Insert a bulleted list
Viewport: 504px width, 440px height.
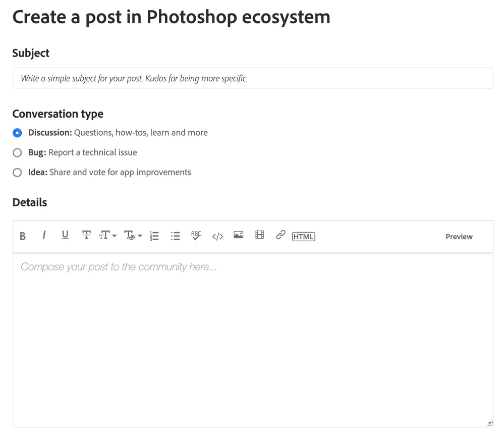[x=175, y=236]
